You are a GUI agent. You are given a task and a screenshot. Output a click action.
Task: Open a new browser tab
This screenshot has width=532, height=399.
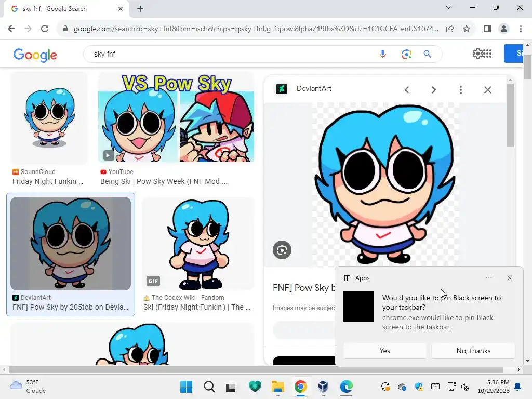coord(140,9)
